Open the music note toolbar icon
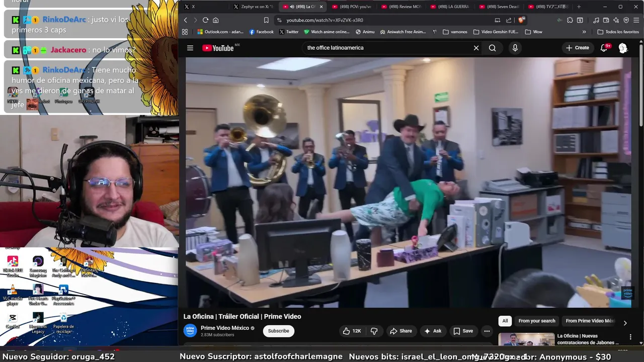 pos(596,20)
